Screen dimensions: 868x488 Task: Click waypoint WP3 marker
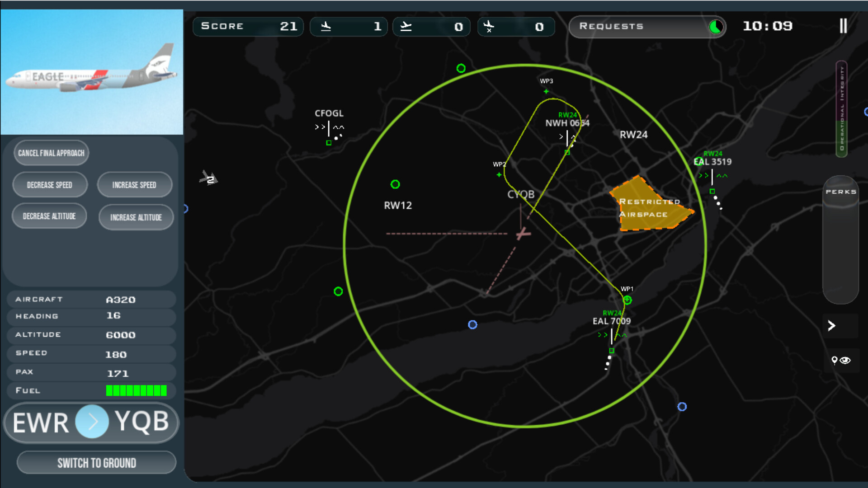click(x=546, y=91)
